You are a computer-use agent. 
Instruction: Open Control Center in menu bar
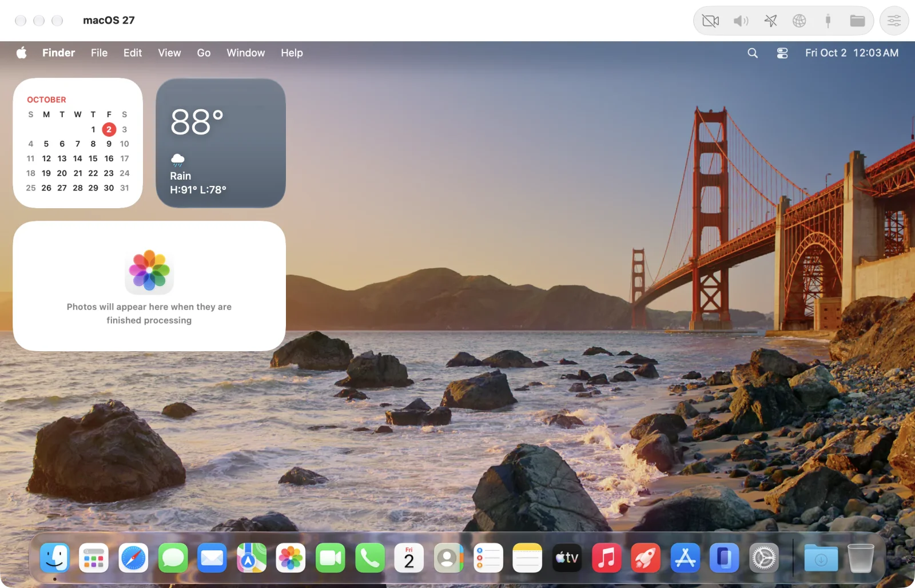click(x=782, y=53)
